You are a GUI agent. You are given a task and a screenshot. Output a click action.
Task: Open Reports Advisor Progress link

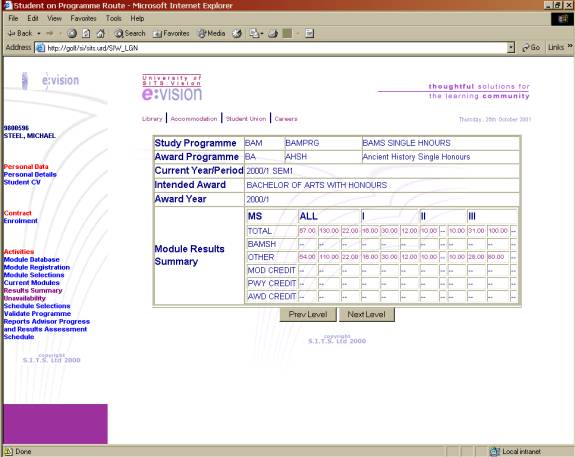[x=47, y=329]
